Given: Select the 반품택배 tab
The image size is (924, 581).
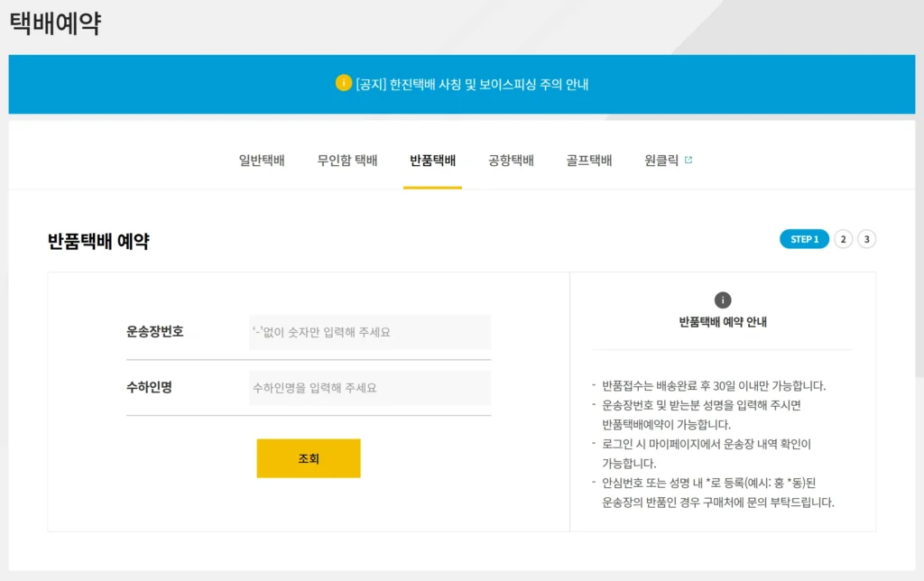Looking at the screenshot, I should [x=432, y=159].
